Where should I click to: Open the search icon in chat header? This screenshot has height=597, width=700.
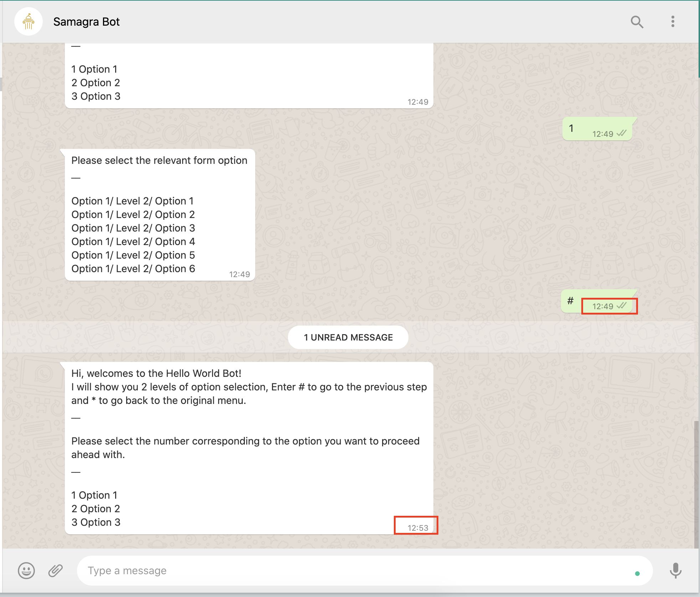coord(638,22)
